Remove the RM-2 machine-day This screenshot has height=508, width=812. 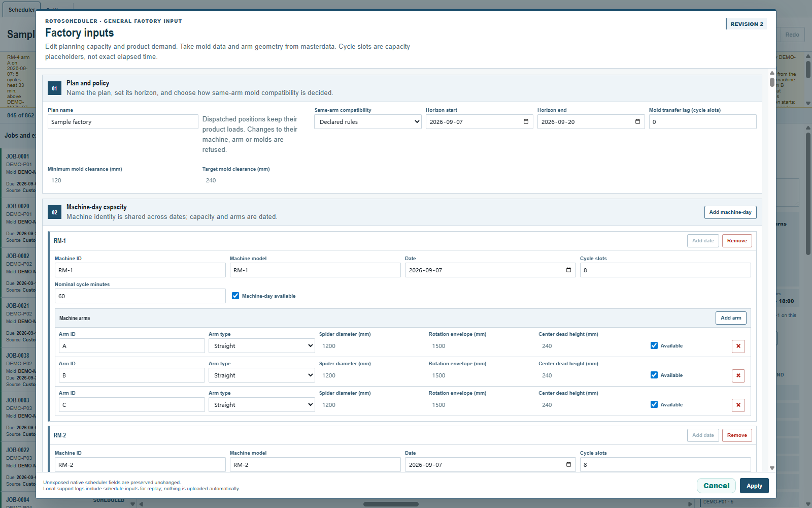737,435
